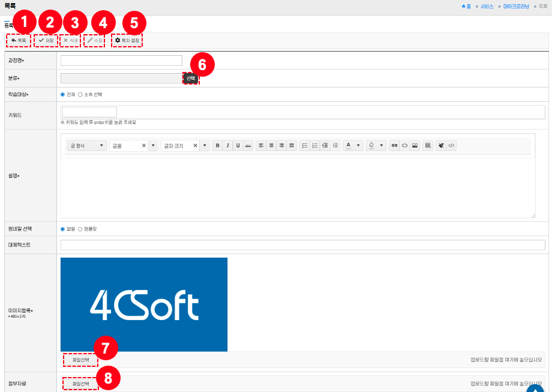The image size is (552, 392).
Task: Open HTML source code view in the editor
Action: pos(451,146)
